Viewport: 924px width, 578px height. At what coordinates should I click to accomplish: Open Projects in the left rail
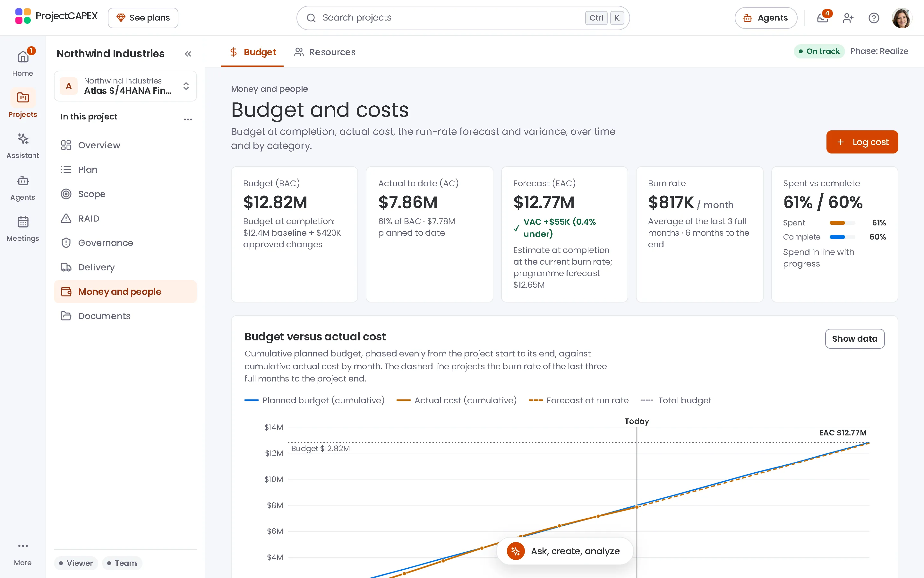pyautogui.click(x=23, y=103)
